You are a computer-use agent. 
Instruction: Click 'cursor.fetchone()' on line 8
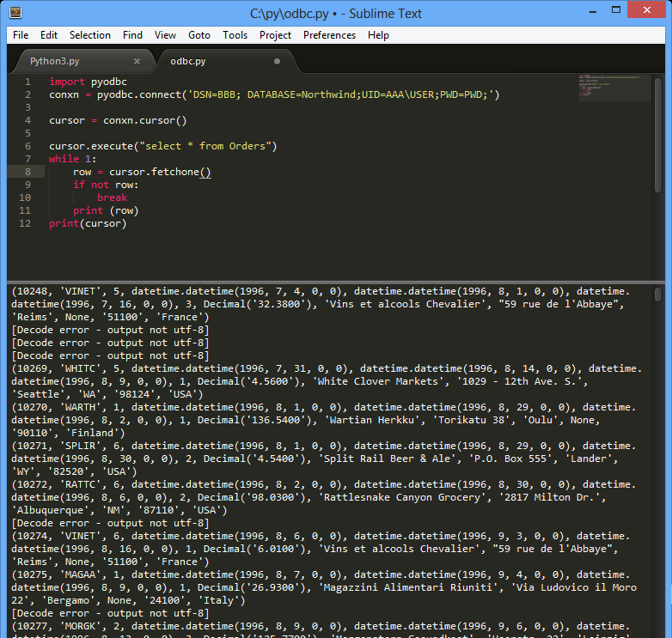[x=160, y=172]
